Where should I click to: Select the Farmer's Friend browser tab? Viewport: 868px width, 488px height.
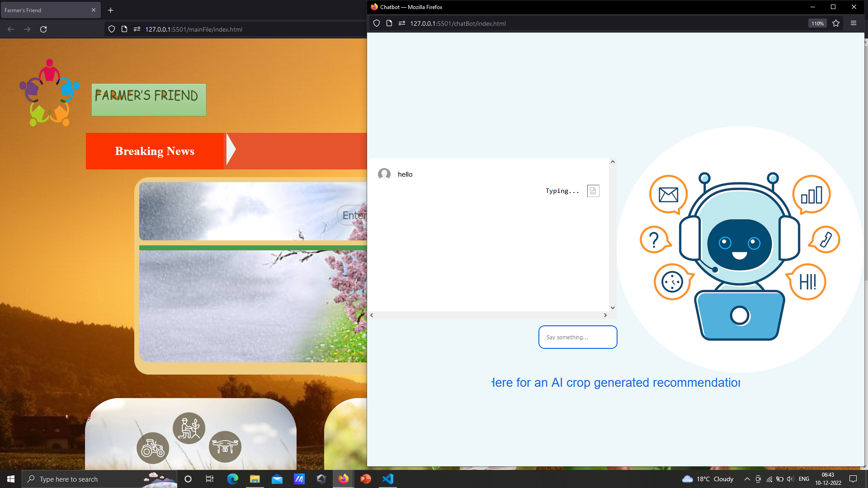[x=50, y=10]
